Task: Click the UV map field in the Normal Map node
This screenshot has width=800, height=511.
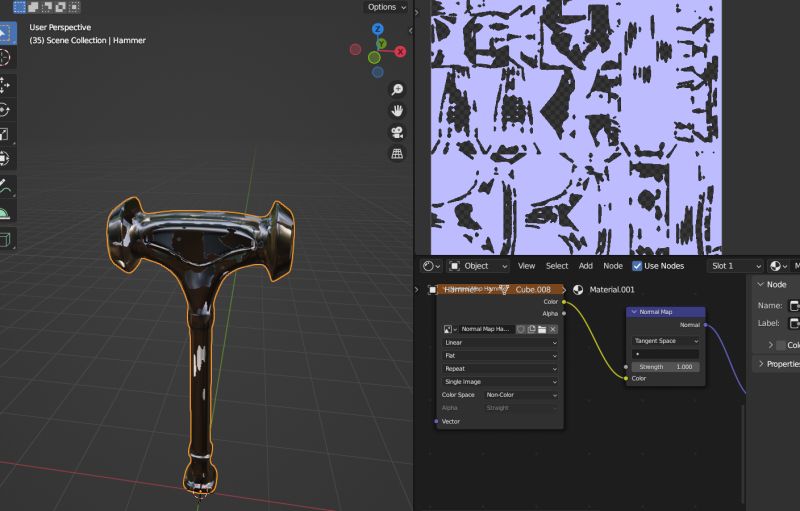Action: 665,354
